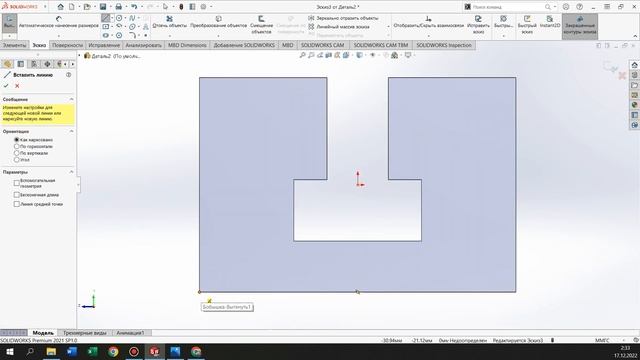The width and height of the screenshot is (640, 360).
Task: Click Convert Entities (Преобразование объектов)
Action: 218,22
